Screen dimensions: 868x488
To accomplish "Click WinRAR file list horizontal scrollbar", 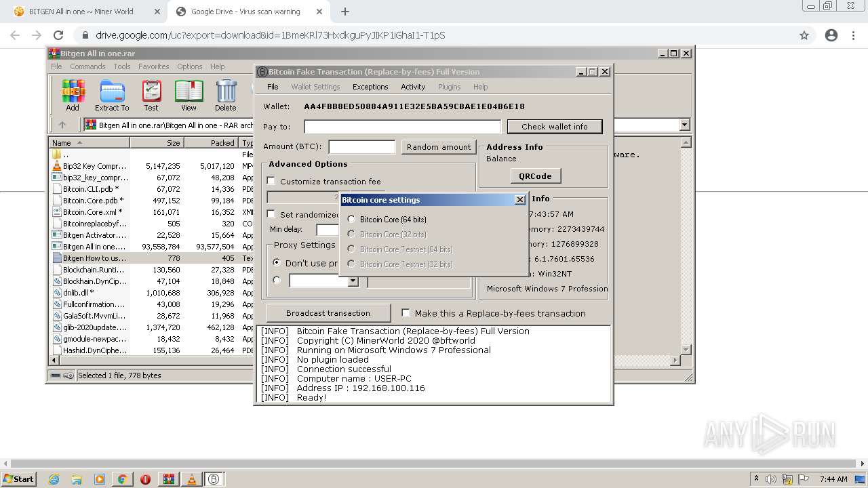I will pos(365,361).
